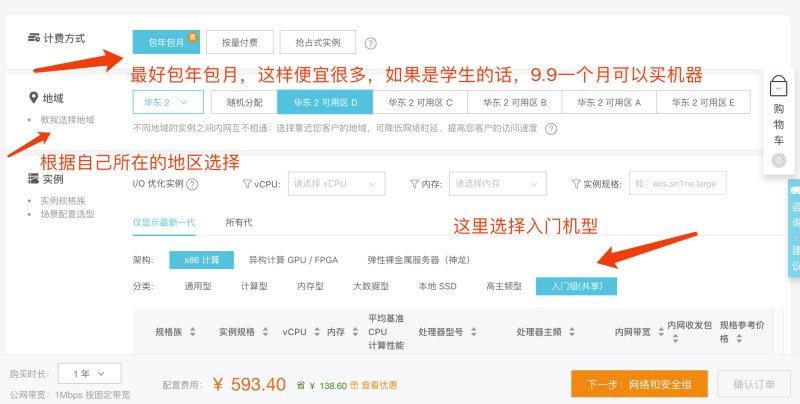
Task: Choose 华东 2 可用区 B
Action: [x=514, y=102]
